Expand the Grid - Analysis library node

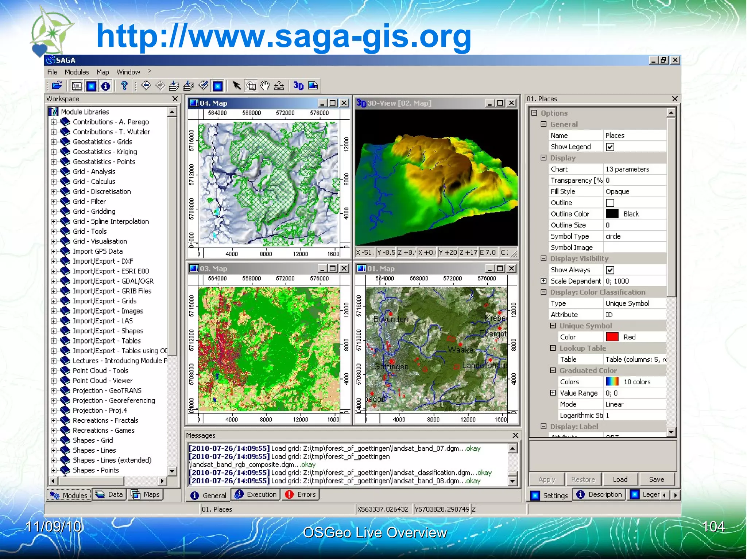tap(54, 172)
